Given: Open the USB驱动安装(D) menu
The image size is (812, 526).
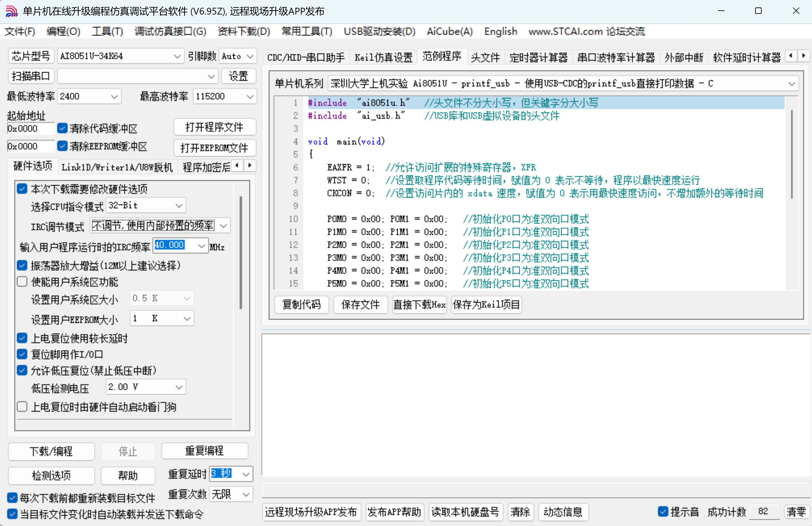Looking at the screenshot, I should (379, 31).
